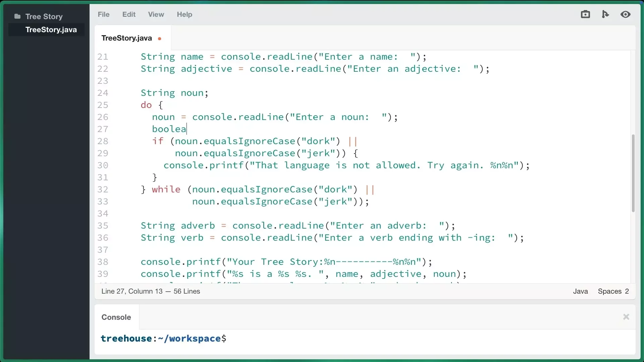Open the Edit menu

point(129,14)
